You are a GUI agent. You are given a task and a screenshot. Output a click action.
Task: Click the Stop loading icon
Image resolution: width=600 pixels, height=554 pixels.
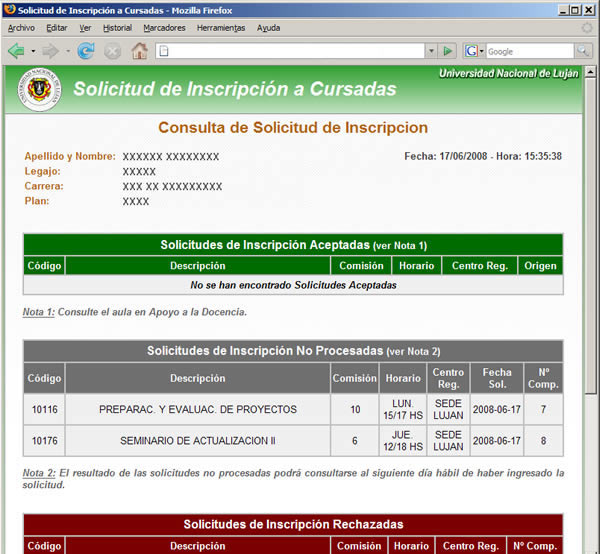pos(112,51)
